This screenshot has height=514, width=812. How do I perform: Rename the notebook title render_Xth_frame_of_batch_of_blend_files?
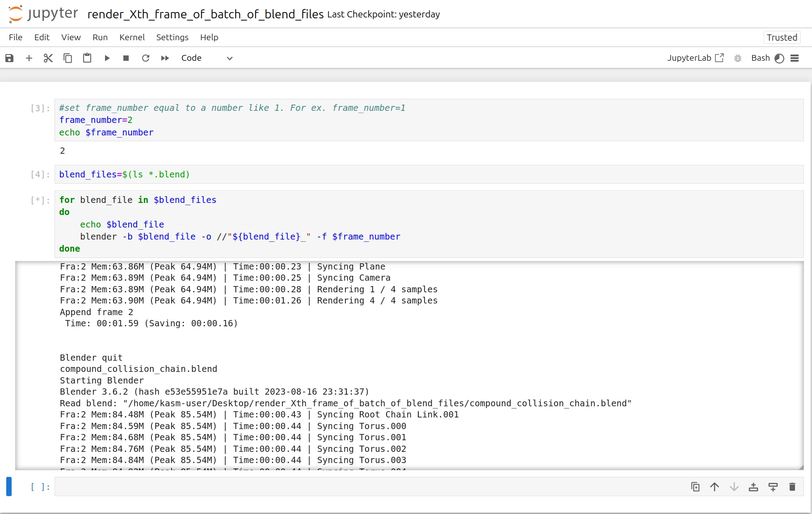206,14
